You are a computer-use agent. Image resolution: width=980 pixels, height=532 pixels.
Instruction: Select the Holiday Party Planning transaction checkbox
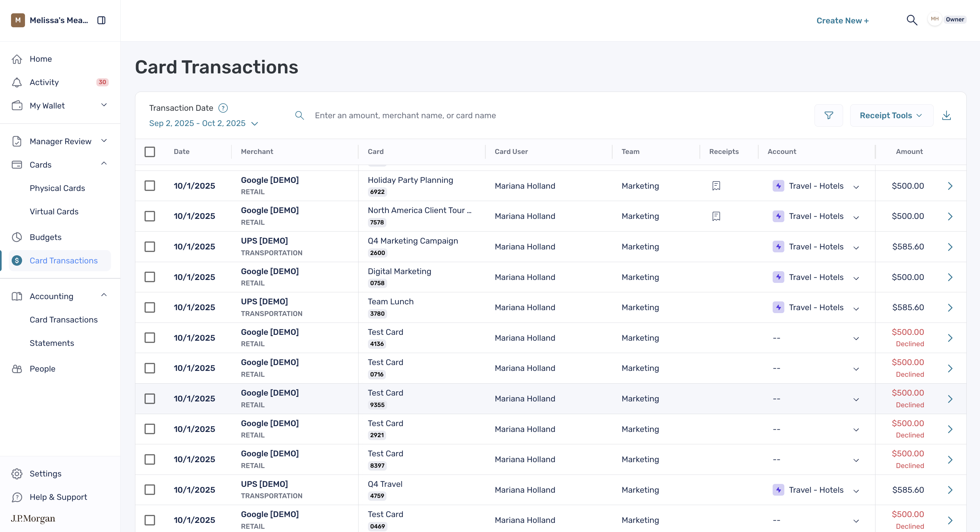[x=150, y=186]
